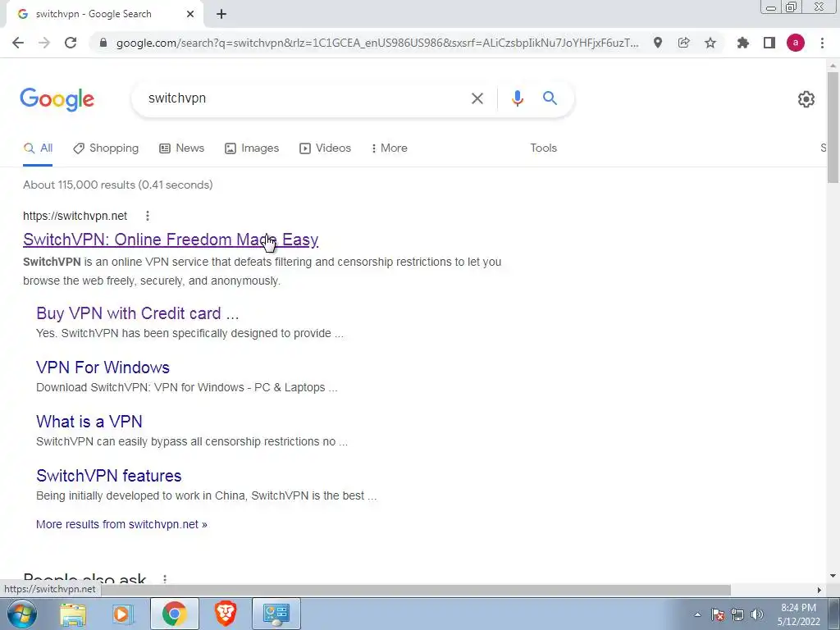Viewport: 840px width, 630px height.
Task: Close the switchvpn Google Search tab
Action: tap(190, 14)
